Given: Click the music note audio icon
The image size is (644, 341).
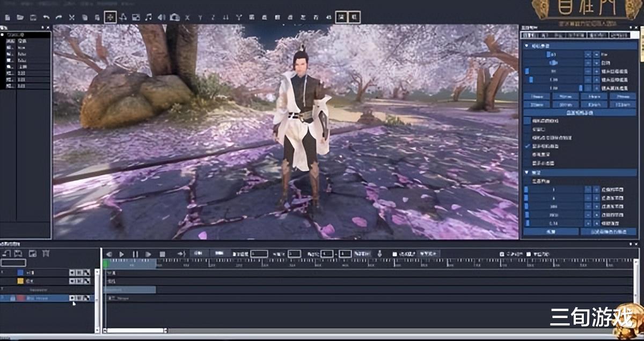Looking at the screenshot, I should tap(149, 18).
